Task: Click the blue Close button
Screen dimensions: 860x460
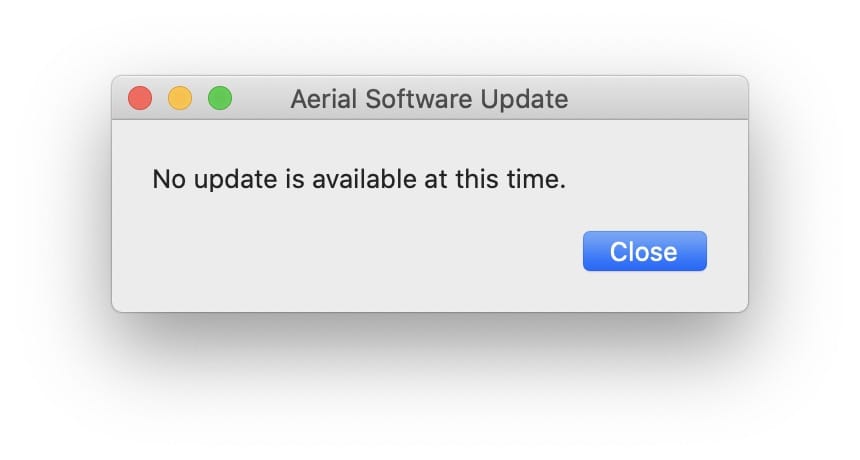Action: [644, 251]
